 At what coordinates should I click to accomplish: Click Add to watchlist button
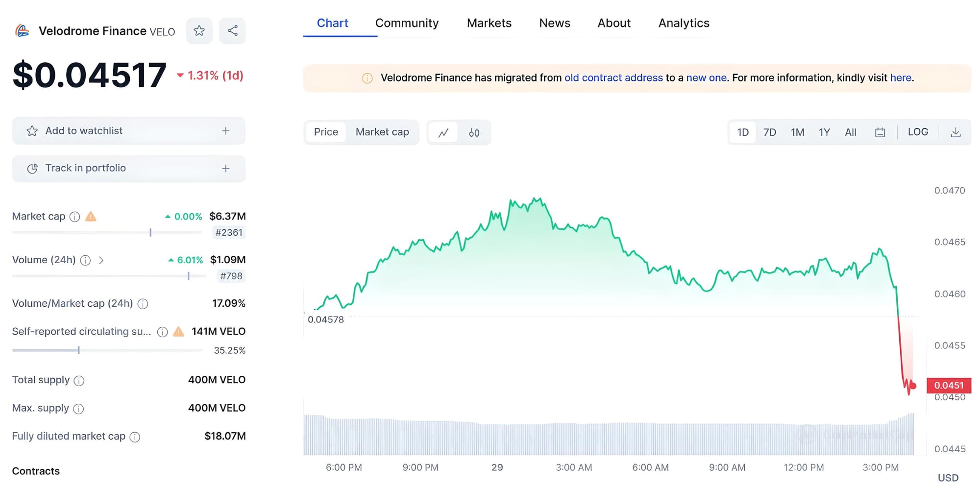[x=129, y=131]
